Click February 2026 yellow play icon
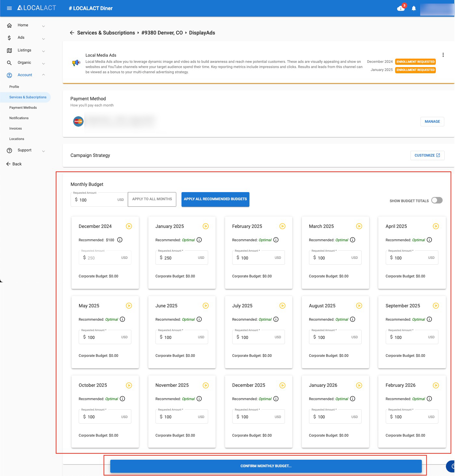This screenshot has height=476, width=455. (x=436, y=385)
